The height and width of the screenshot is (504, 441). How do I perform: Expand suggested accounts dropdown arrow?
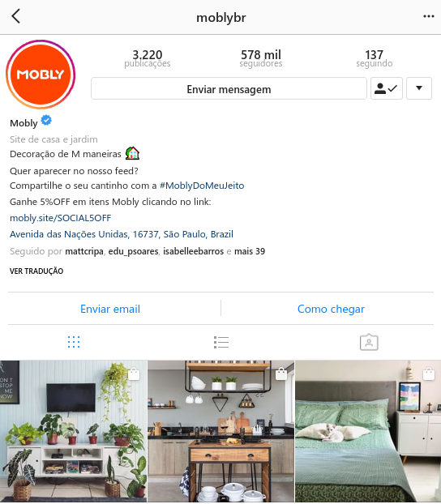coord(419,88)
